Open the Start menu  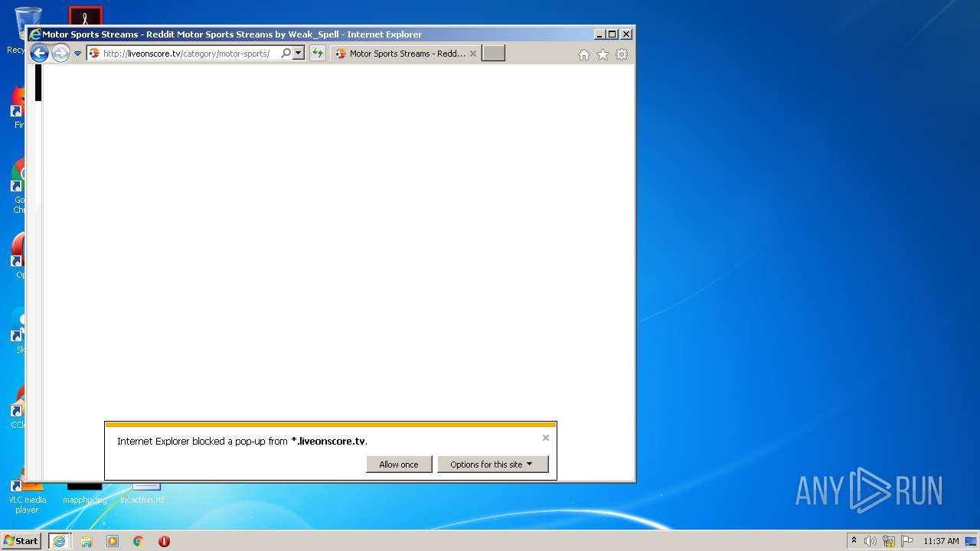[21, 540]
